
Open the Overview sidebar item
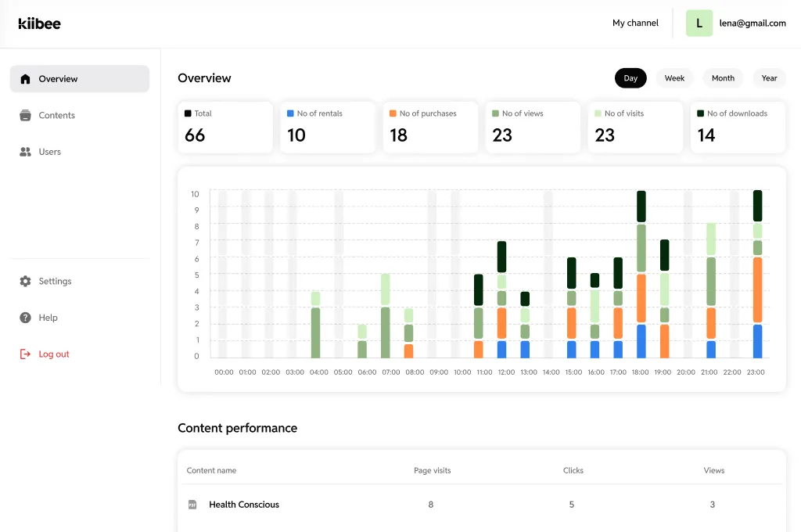click(80, 79)
